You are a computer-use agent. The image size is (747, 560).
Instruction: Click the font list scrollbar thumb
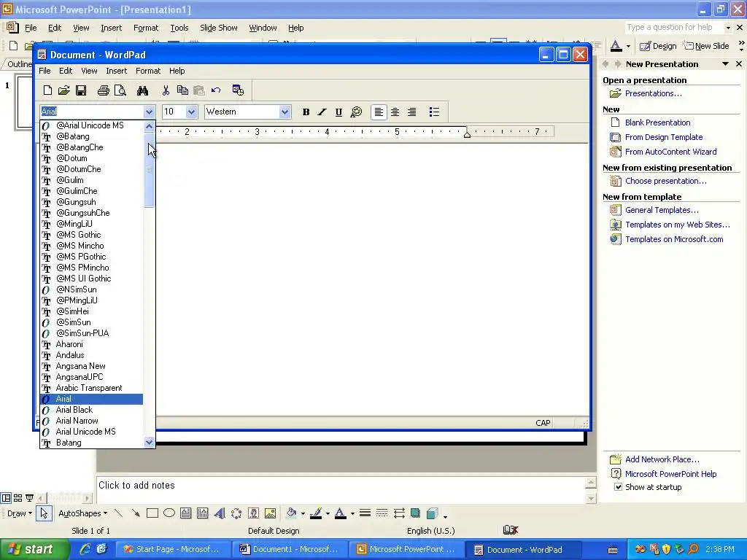tap(149, 170)
